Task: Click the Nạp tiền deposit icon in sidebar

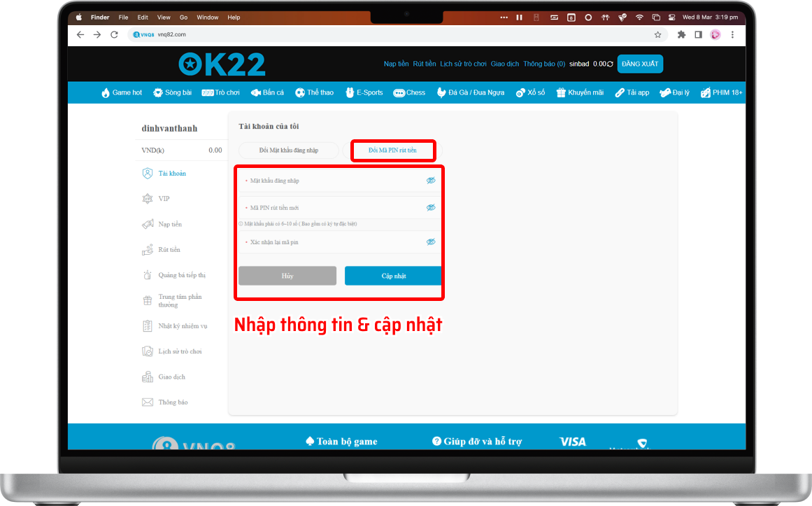Action: coord(147,224)
